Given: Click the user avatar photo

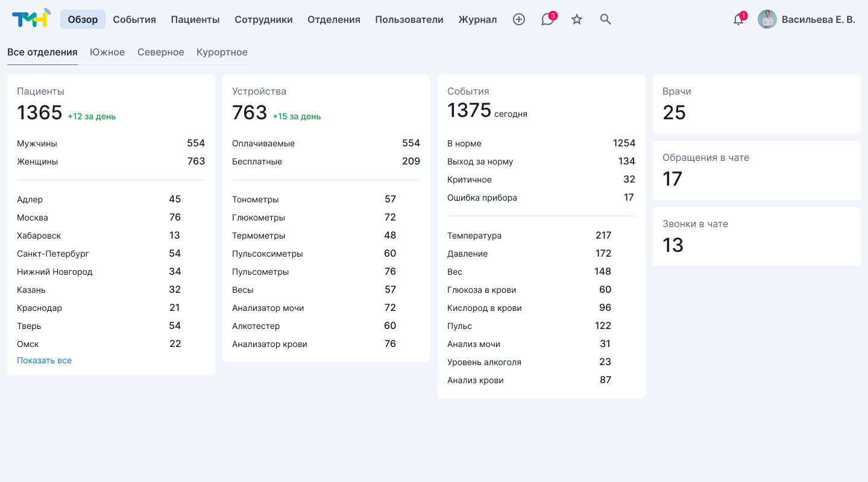Looking at the screenshot, I should coord(767,19).
